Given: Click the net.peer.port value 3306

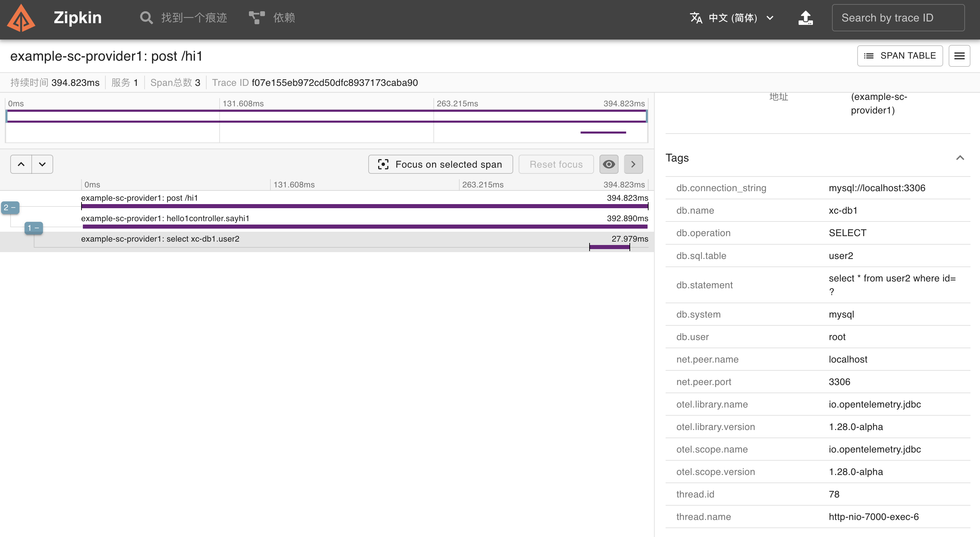Looking at the screenshot, I should pos(839,382).
